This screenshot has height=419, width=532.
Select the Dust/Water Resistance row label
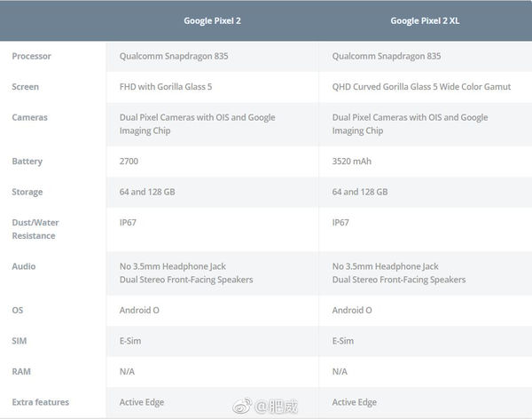(34, 229)
